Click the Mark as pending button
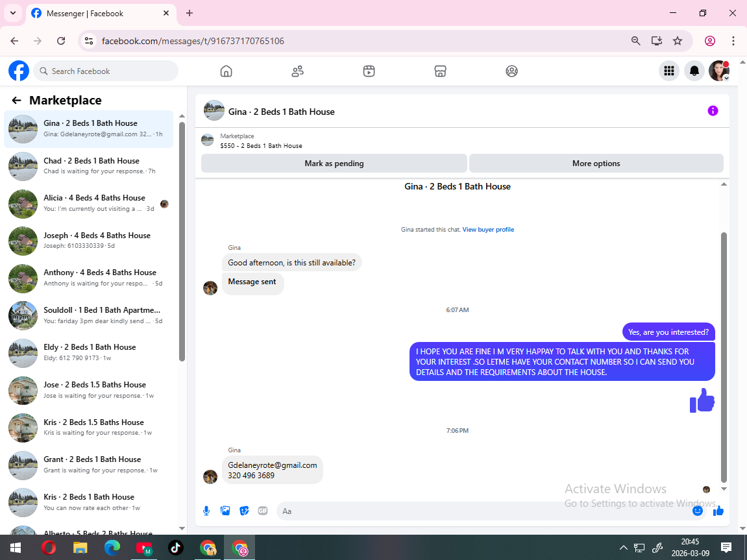This screenshot has width=747, height=560. [334, 164]
